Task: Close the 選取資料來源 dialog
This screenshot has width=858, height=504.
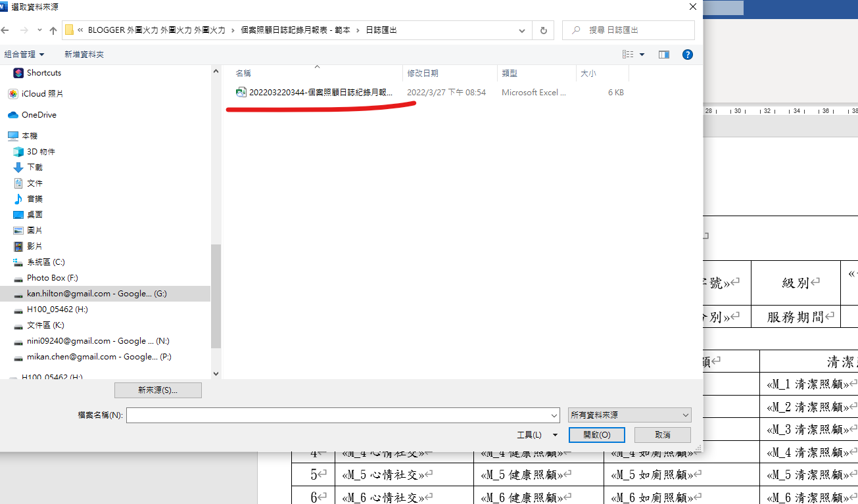Action: tap(692, 7)
